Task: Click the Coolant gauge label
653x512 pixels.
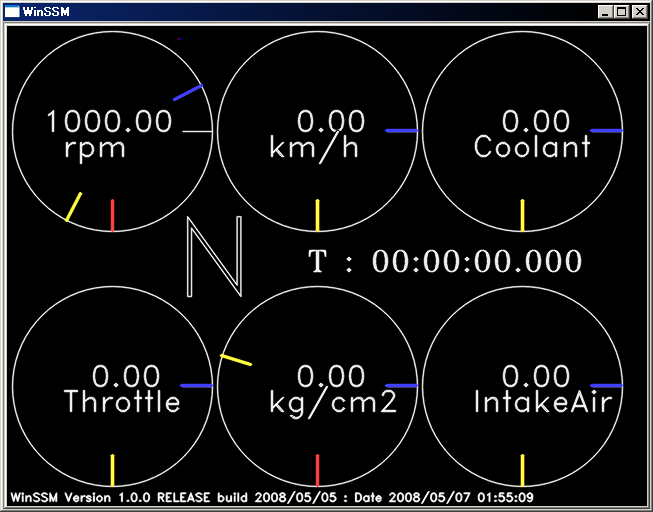Action: pos(532,148)
